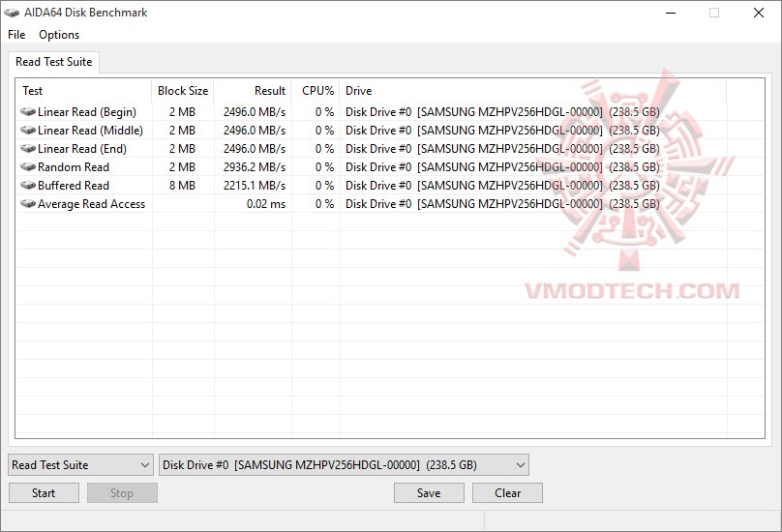
Task: Click the disk icon beside Random Read
Action: pos(28,167)
